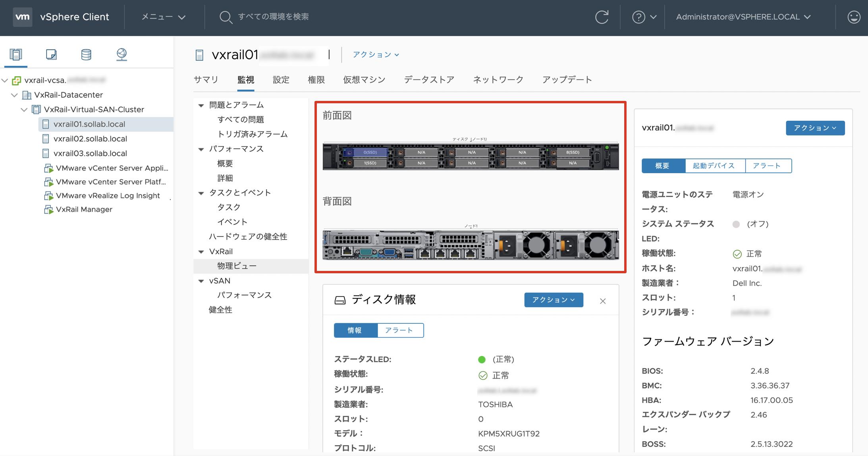Click the vRealize Log Insight VM icon
Viewport: 868px width, 456px height.
point(48,196)
